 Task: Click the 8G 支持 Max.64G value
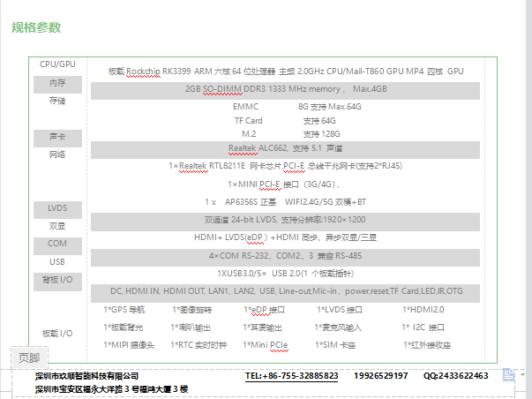click(x=329, y=107)
